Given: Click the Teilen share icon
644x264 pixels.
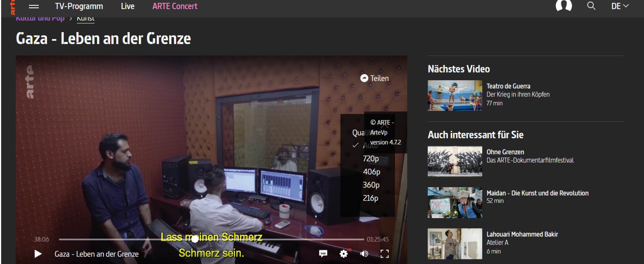Looking at the screenshot, I should [x=364, y=78].
